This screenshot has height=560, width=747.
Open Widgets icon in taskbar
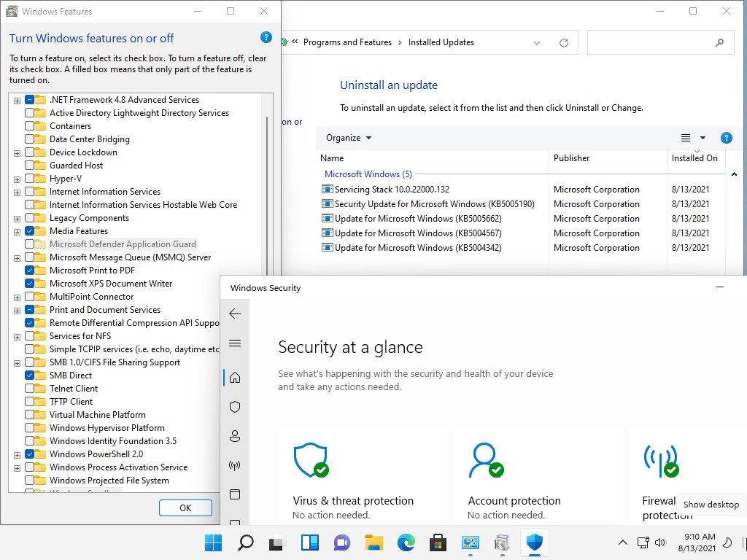click(309, 542)
